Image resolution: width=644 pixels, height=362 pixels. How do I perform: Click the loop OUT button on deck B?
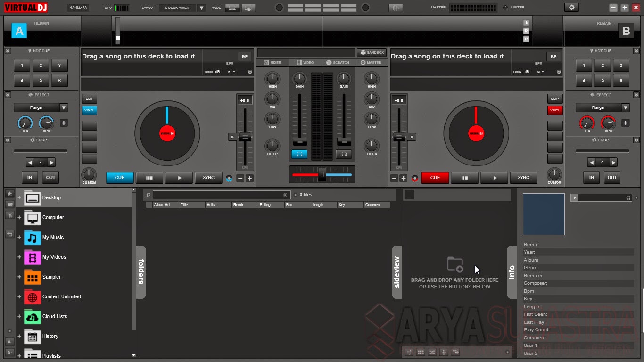point(612,178)
